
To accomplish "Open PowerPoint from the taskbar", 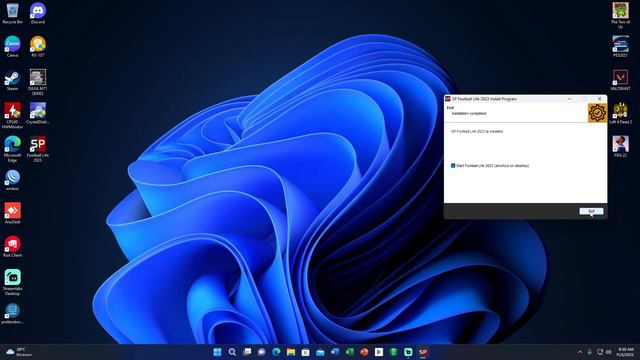I will (x=364, y=352).
